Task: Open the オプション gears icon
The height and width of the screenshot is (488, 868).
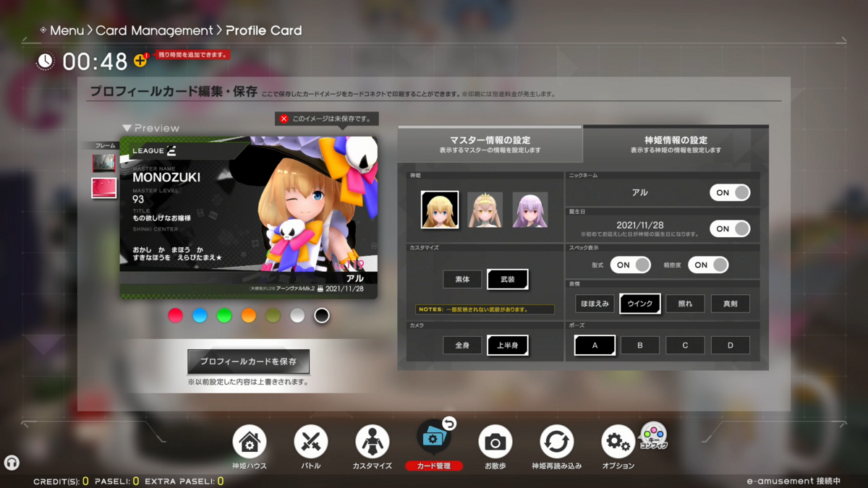Action: (618, 441)
